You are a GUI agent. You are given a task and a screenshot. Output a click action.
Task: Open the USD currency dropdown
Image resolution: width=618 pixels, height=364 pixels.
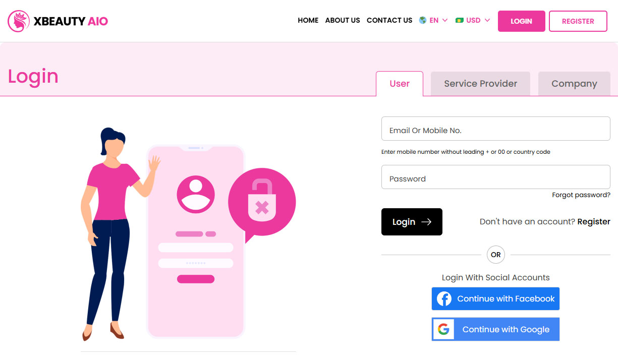pos(472,20)
